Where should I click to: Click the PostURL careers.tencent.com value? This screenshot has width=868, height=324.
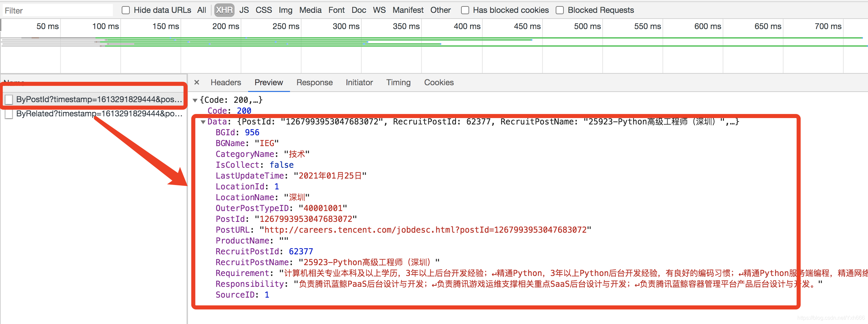tap(425, 230)
